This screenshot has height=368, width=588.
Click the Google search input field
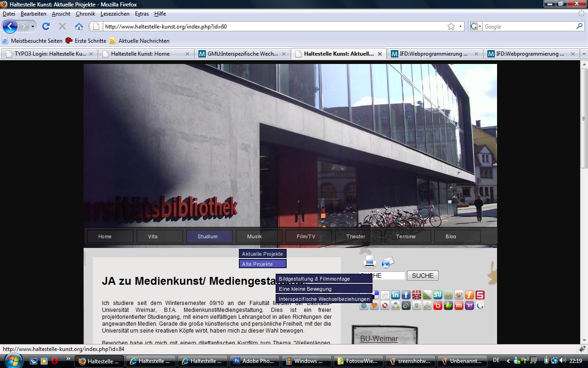pyautogui.click(x=528, y=26)
